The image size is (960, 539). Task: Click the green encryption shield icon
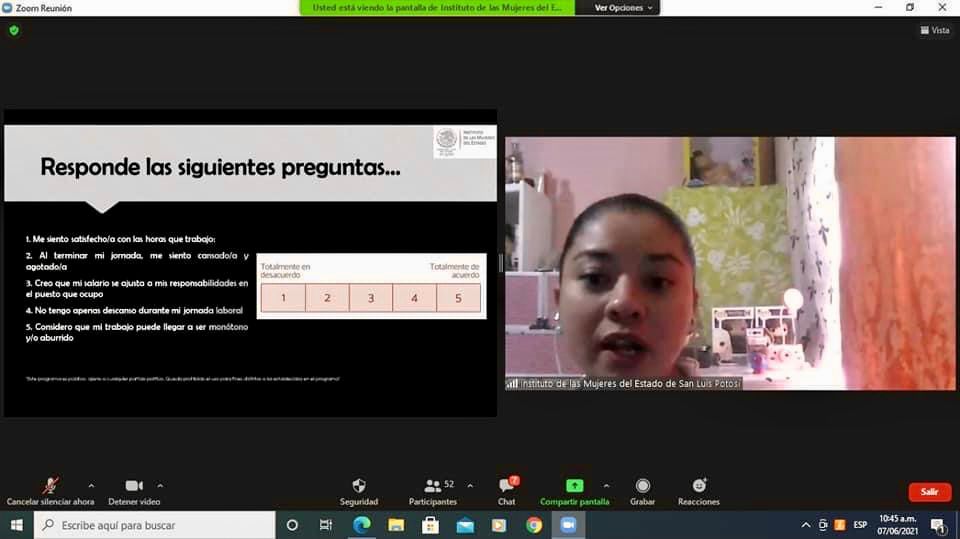(14, 30)
